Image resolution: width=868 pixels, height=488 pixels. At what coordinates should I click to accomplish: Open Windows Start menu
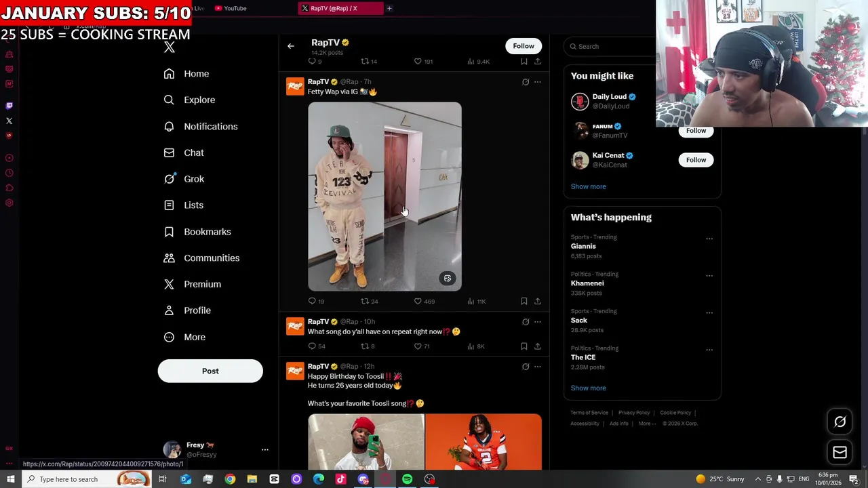tap(10, 479)
